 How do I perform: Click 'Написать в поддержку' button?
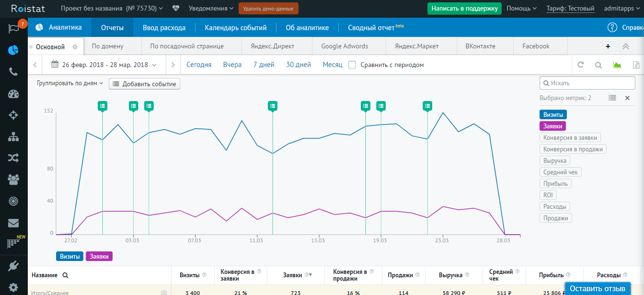[x=464, y=8]
